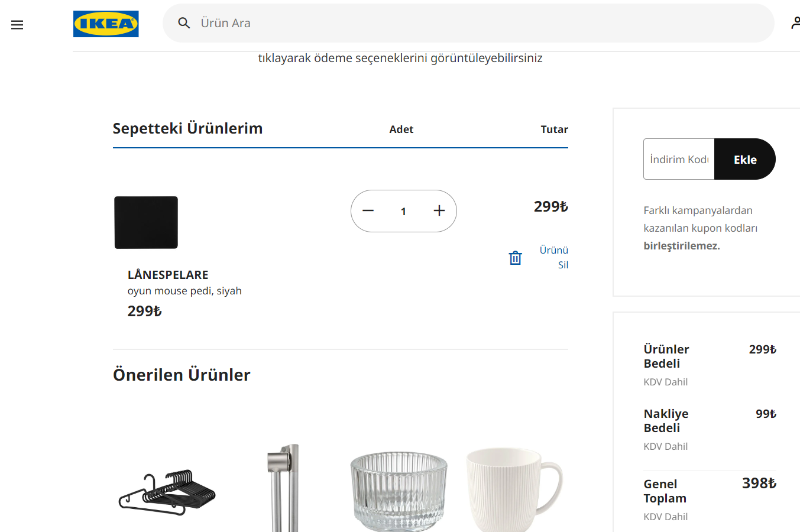Click the 398₺ grand total amount
800x532 pixels.
[759, 484]
